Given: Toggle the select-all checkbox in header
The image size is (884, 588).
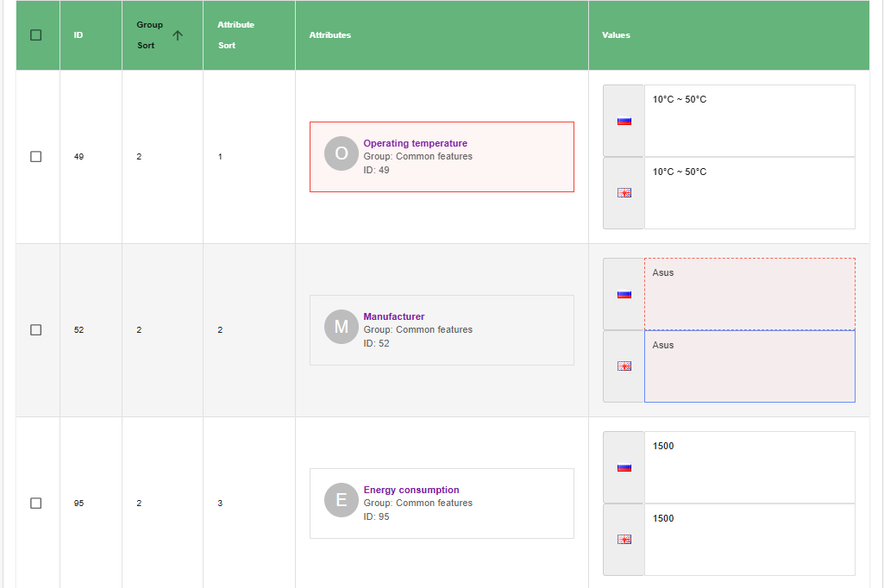Looking at the screenshot, I should (x=35, y=35).
